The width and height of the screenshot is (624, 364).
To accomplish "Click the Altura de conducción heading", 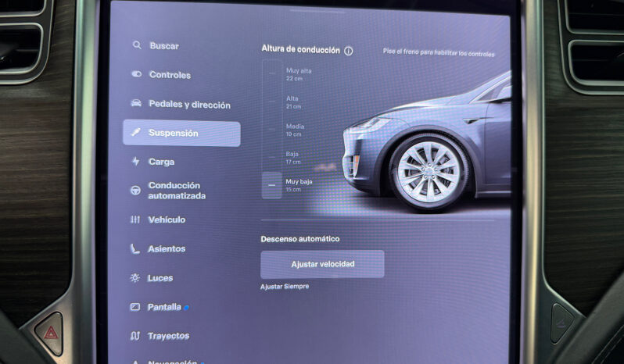I will pos(300,50).
